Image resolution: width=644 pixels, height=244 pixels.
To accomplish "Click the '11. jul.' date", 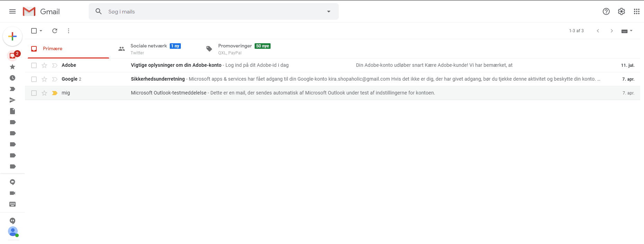I will 628,65.
